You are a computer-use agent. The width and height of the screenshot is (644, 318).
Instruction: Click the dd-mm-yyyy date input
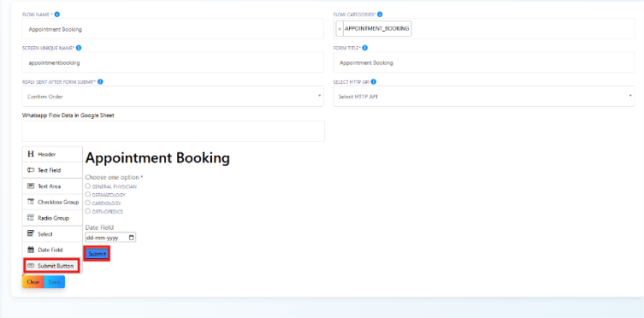pos(110,238)
